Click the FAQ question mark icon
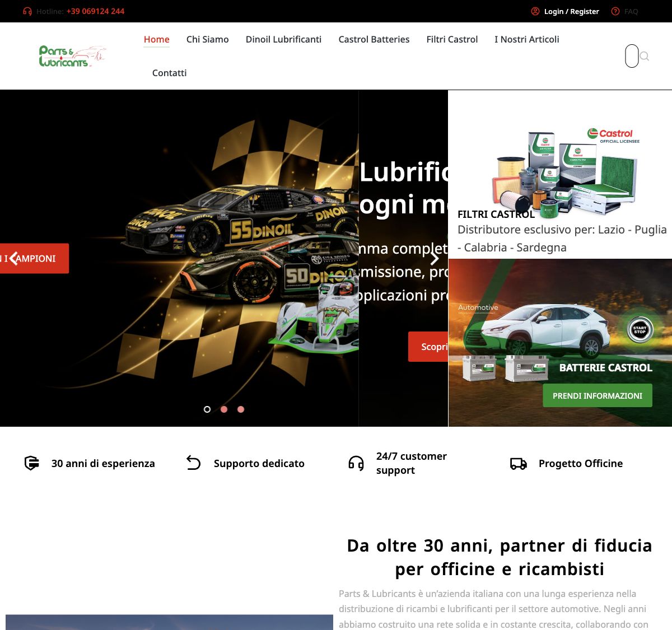 615,11
